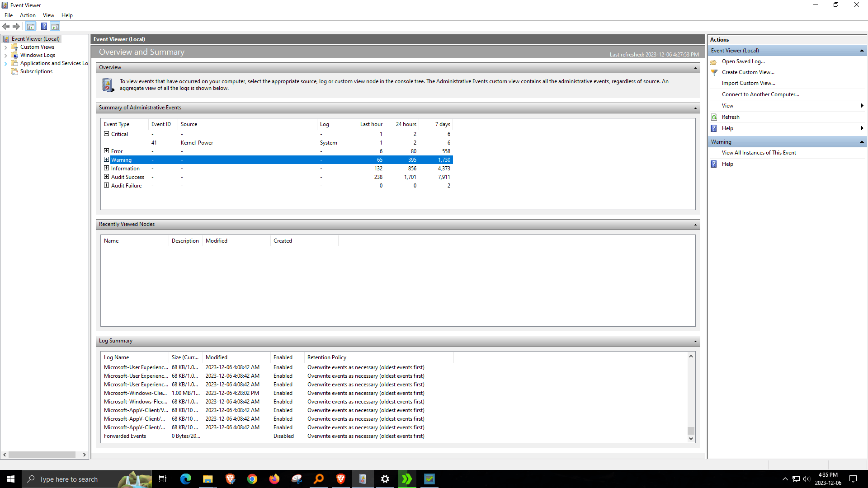
Task: Click the Refresh icon in Actions pane
Action: coord(714,117)
